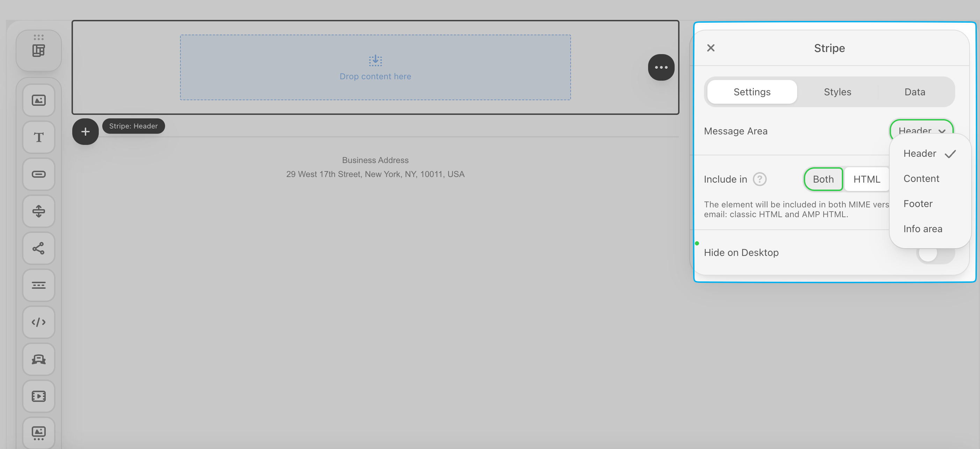The image size is (980, 449).
Task: Select the Text block tool
Action: pos(38,137)
